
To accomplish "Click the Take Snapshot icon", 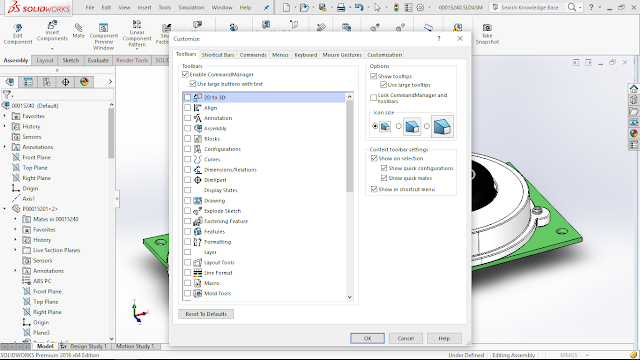I will 487,27.
